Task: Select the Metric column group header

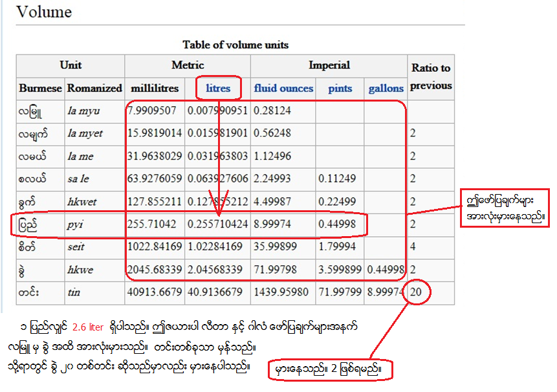Action: point(188,65)
